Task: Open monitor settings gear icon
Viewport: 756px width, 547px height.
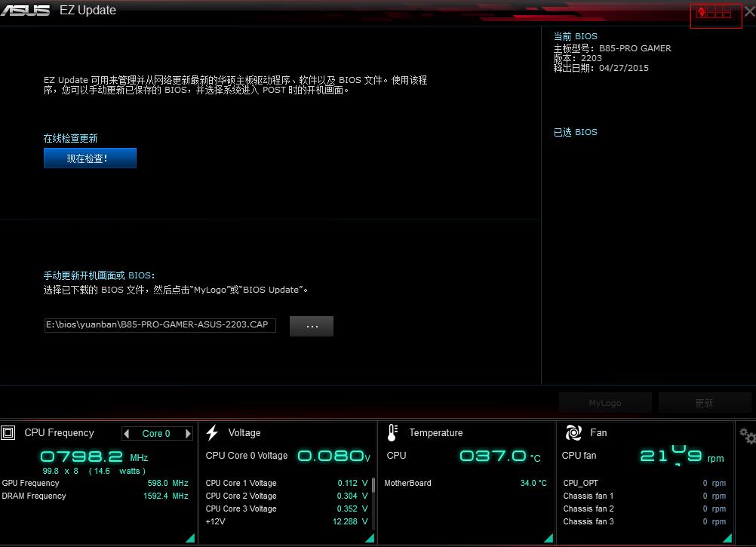Action: (747, 435)
